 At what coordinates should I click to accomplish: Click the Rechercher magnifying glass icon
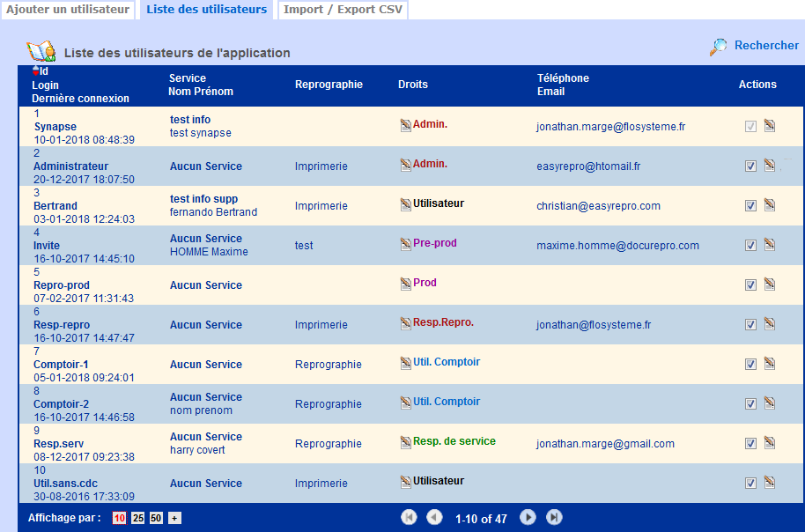pyautogui.click(x=719, y=47)
